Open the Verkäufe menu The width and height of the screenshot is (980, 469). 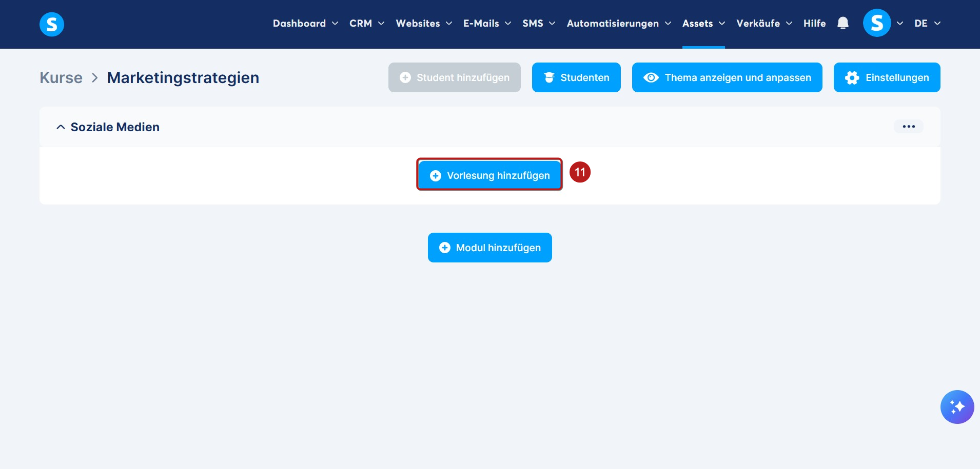(764, 24)
